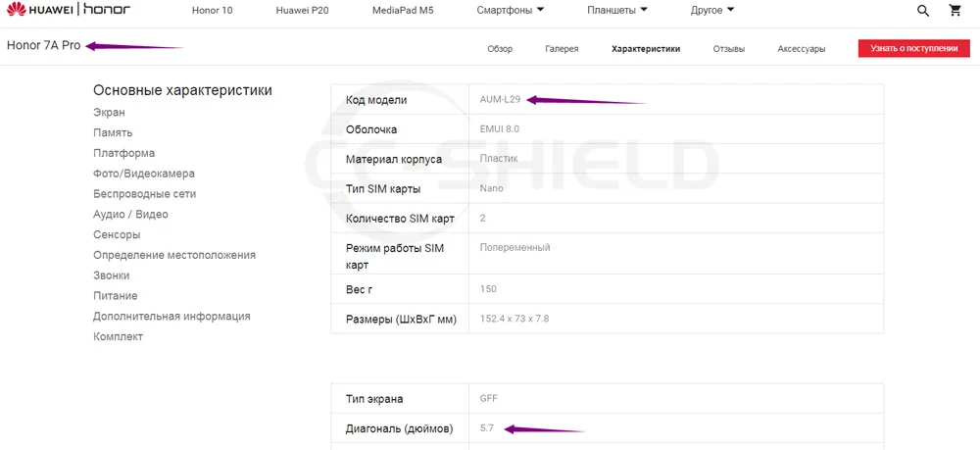This screenshot has height=450, width=980.
Task: Click the Тип экрана label
Action: [x=374, y=399]
